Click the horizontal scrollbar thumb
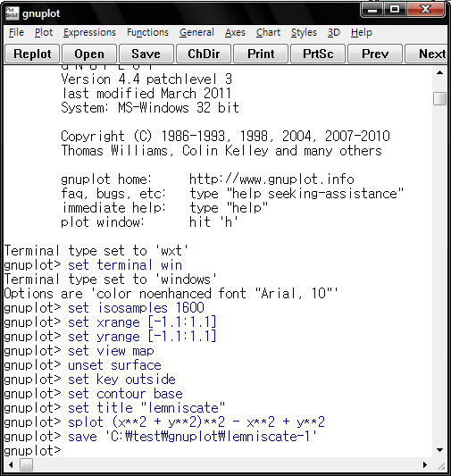This screenshot has height=476, width=451. [x=27, y=464]
